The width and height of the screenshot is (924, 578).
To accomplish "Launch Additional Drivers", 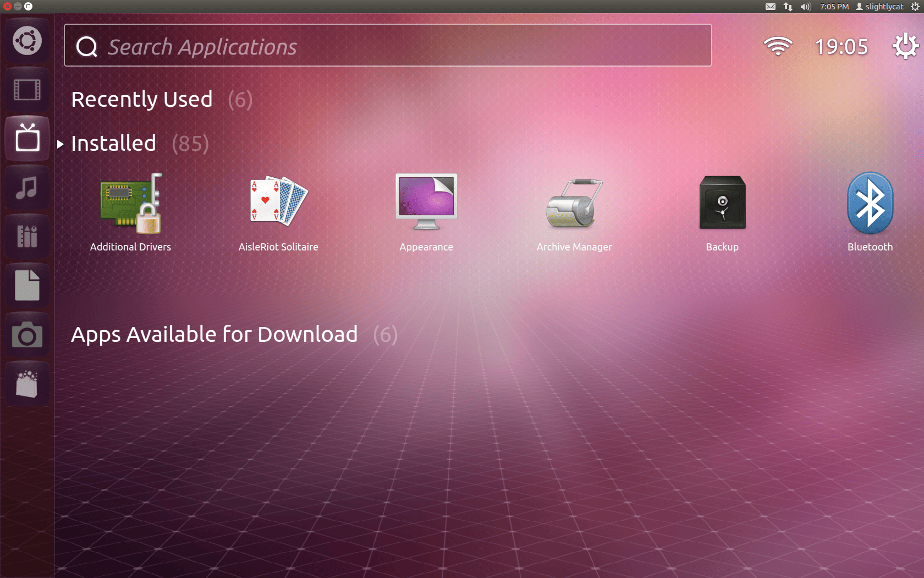I will pyautogui.click(x=130, y=212).
